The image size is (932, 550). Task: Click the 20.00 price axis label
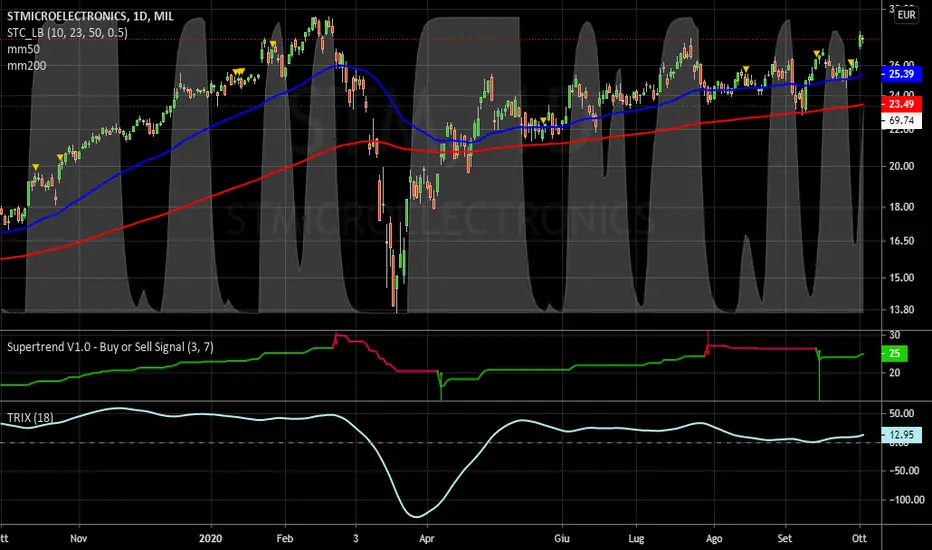(x=901, y=166)
